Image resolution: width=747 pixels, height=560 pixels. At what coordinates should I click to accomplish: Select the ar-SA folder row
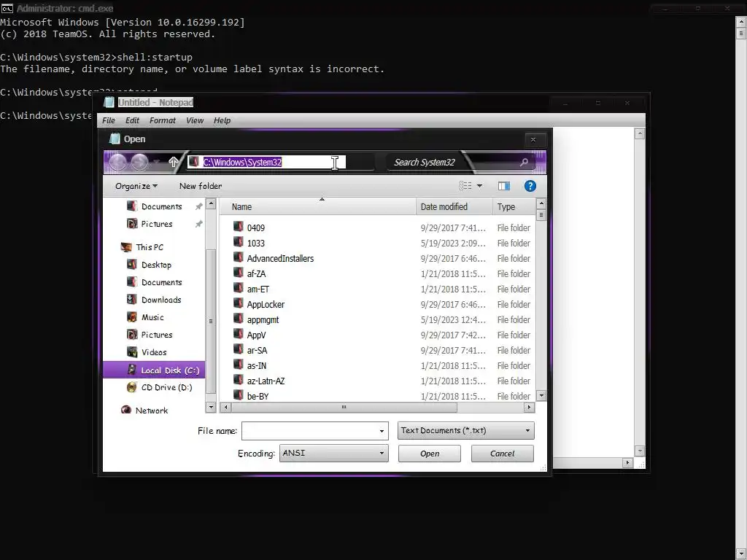click(x=381, y=350)
